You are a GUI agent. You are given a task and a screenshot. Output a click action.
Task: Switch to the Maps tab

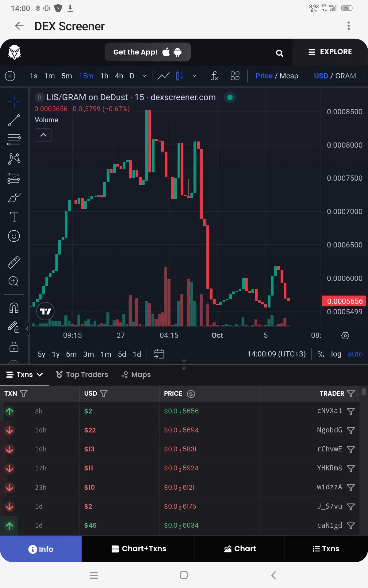pos(136,375)
